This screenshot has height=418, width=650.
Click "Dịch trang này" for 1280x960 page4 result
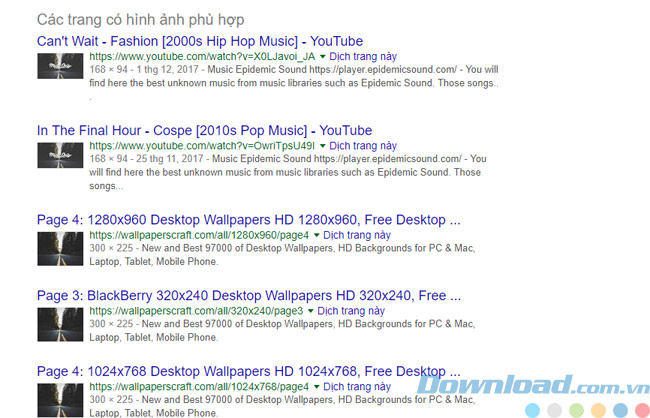(357, 235)
